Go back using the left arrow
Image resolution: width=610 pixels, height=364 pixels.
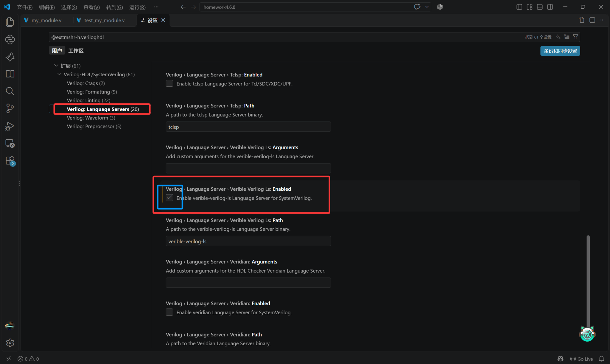pos(183,7)
